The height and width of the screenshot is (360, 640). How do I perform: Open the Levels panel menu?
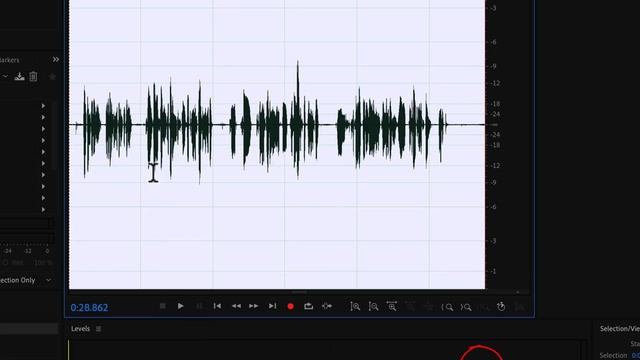pyautogui.click(x=98, y=329)
